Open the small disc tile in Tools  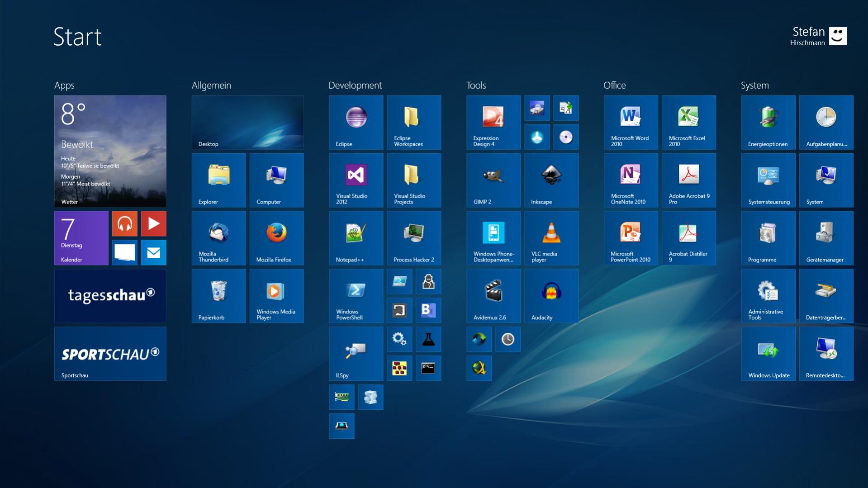pos(566,137)
